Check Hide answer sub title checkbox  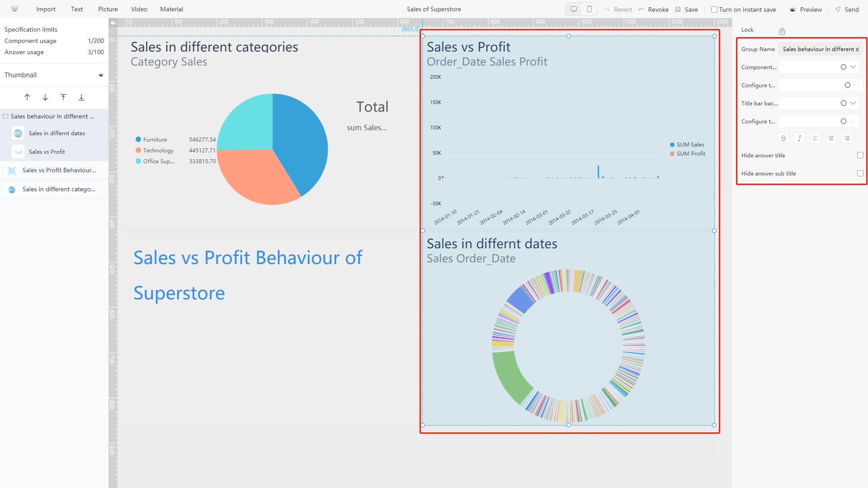(860, 173)
